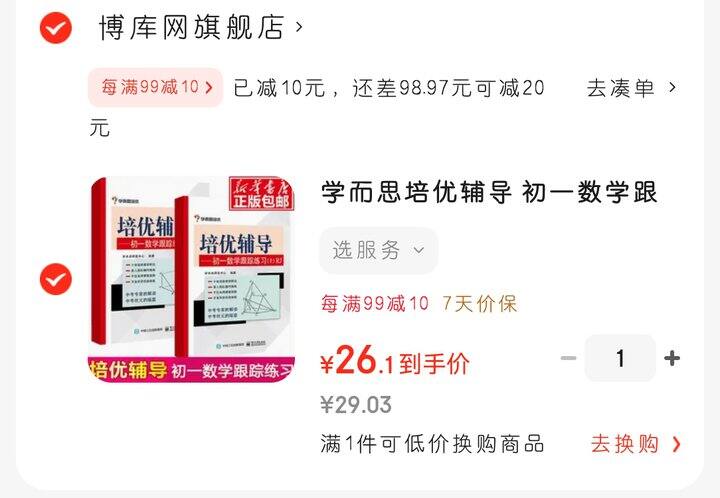Expand the 选服务 dropdown
The height and width of the screenshot is (498, 720).
coord(378,251)
